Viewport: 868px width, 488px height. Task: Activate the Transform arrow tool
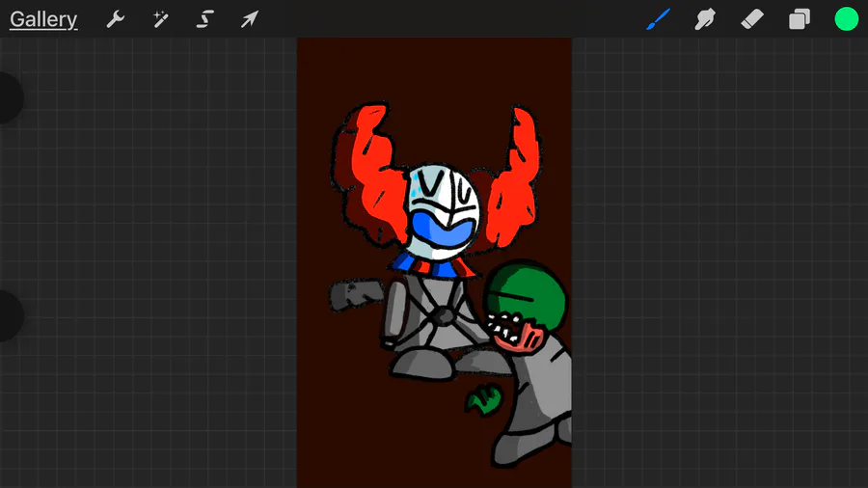[249, 19]
